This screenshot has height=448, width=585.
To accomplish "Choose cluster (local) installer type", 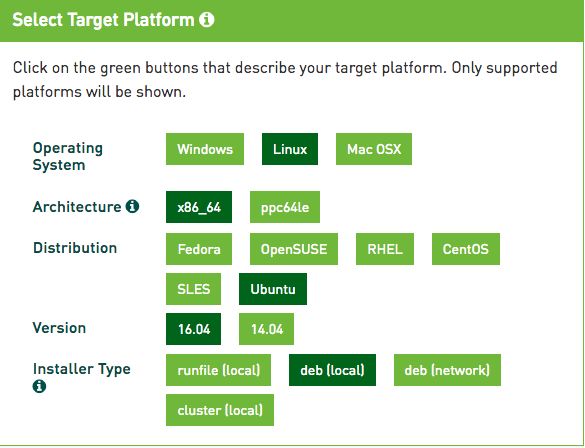I will point(220,410).
